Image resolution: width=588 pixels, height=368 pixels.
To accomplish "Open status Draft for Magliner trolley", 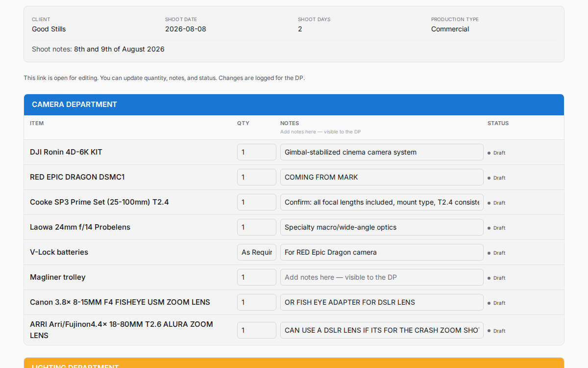I will click(x=496, y=278).
